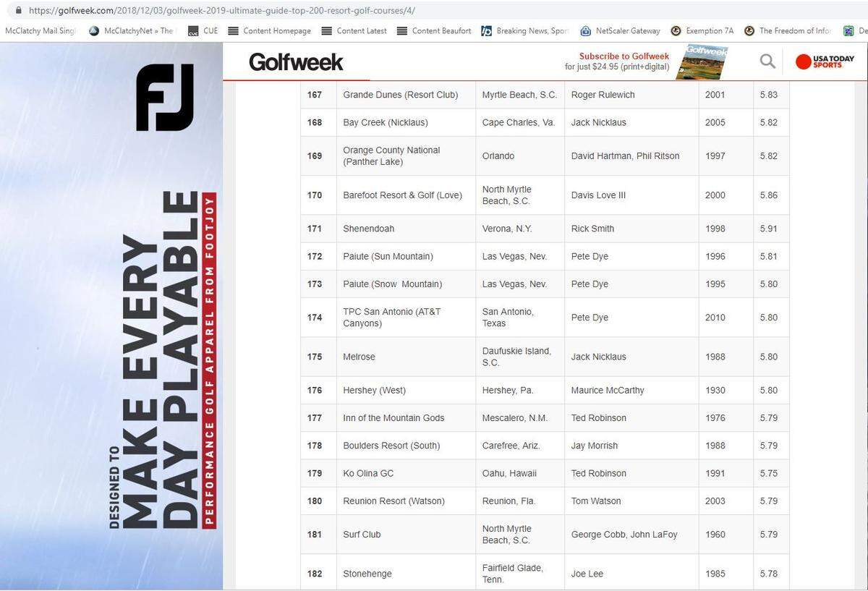Open NetScaler Gateway bookmark icon
This screenshot has height=591, width=868.
pos(586,31)
